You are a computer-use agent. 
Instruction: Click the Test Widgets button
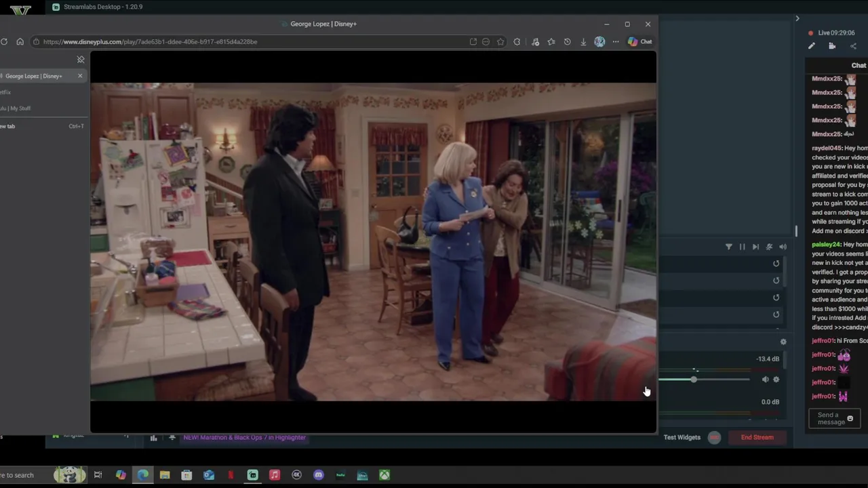682,438
